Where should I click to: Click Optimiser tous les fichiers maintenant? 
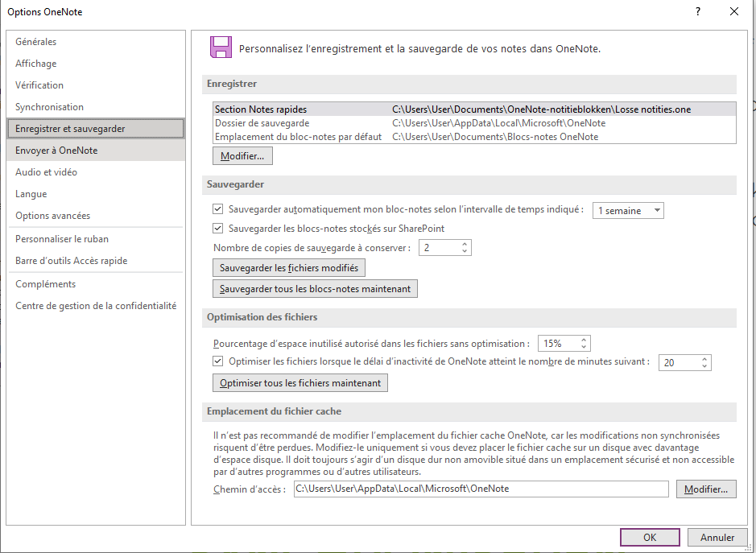[x=300, y=383]
